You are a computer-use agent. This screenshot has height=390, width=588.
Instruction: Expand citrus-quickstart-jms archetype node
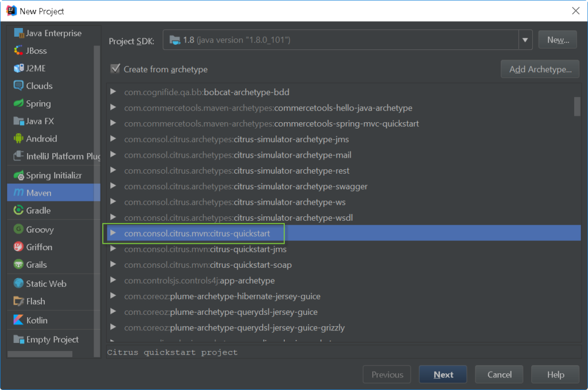(x=113, y=249)
